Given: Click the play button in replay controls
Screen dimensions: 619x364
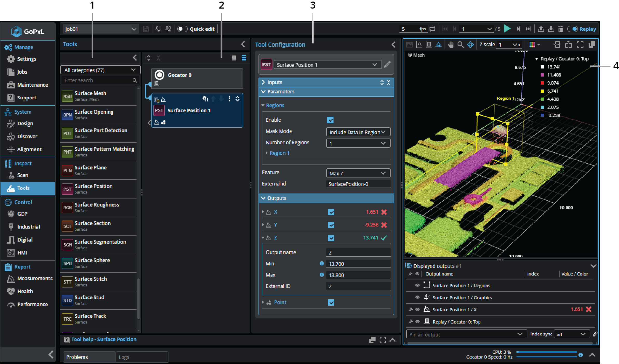Looking at the screenshot, I should click(x=507, y=29).
